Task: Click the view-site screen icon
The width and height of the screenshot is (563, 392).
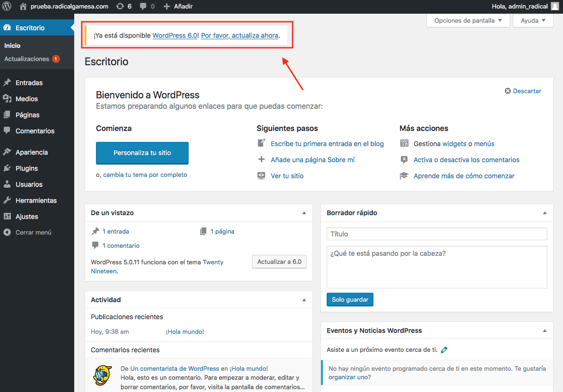Action: click(261, 175)
